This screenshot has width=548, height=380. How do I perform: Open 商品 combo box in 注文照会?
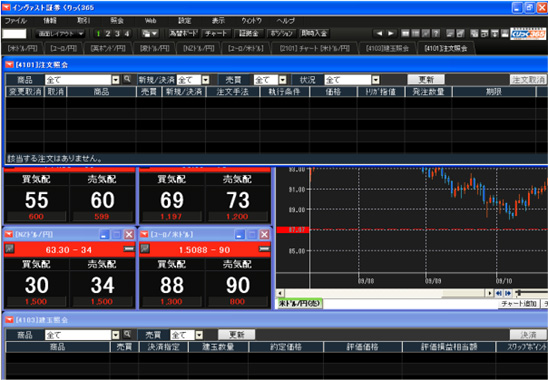82,80
